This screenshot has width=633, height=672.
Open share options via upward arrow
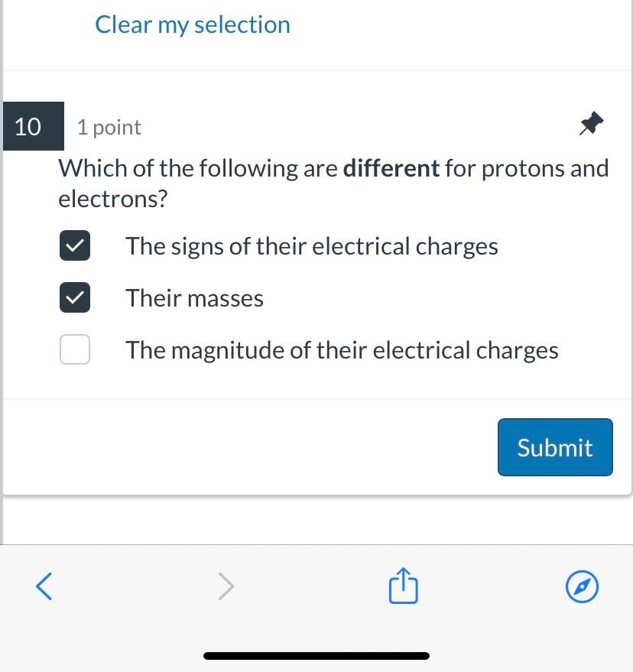[x=403, y=586]
